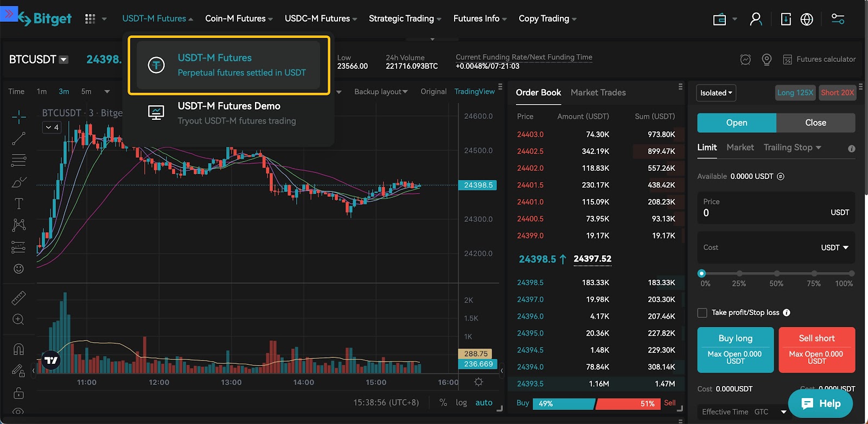Switch chart to TradingView mode
Viewport: 868px width, 424px height.
tap(475, 92)
